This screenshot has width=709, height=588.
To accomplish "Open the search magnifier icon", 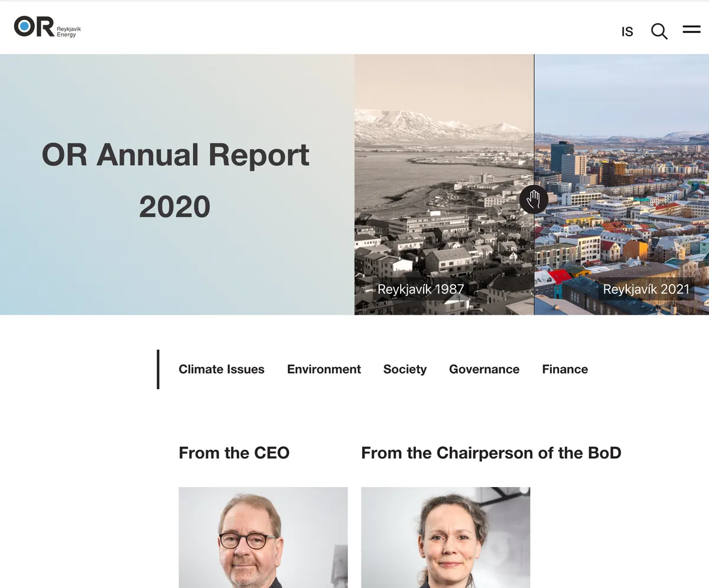I will coord(659,31).
